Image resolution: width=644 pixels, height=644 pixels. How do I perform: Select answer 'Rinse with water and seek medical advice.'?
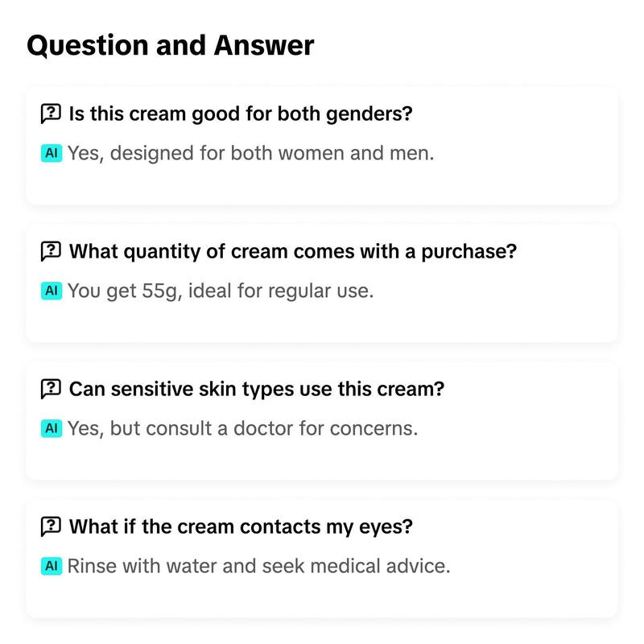[x=258, y=566]
